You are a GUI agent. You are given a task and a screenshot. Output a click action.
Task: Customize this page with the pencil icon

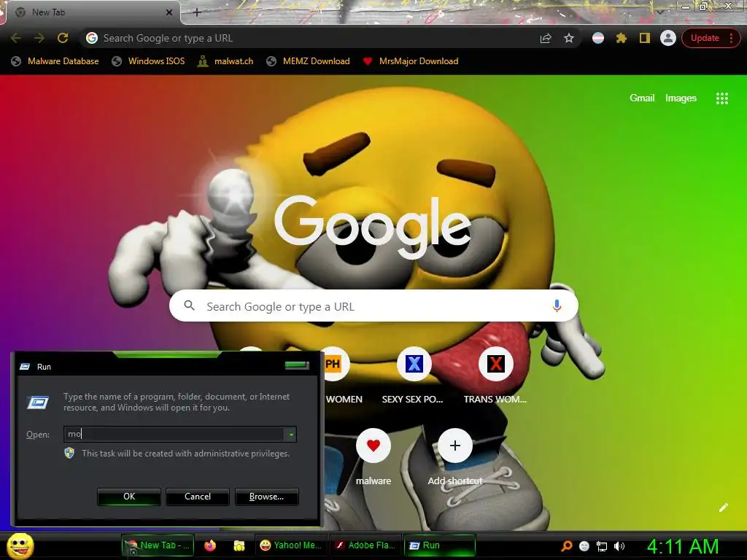723,507
